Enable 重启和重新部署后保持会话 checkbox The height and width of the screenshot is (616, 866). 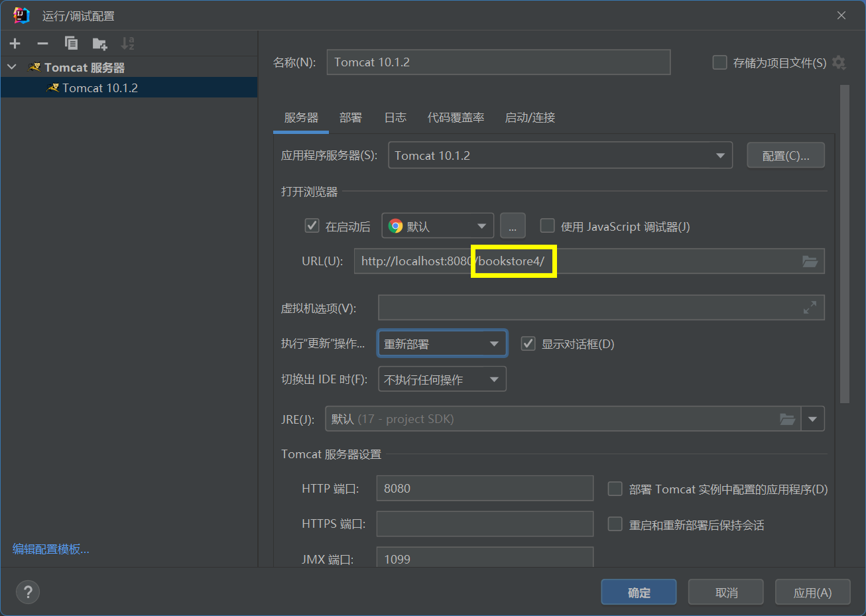[615, 524]
